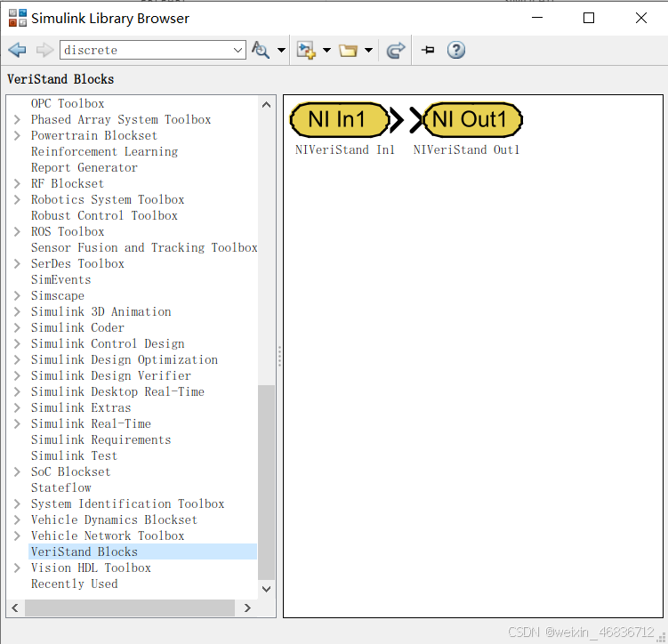Viewport: 668px width, 644px height.
Task: Click tree scrollbar down arrow
Action: pos(266,589)
